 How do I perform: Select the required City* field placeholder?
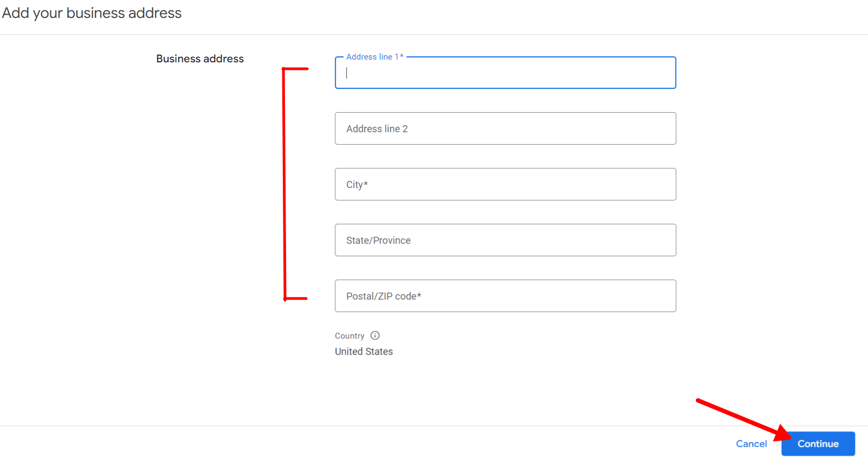[357, 184]
